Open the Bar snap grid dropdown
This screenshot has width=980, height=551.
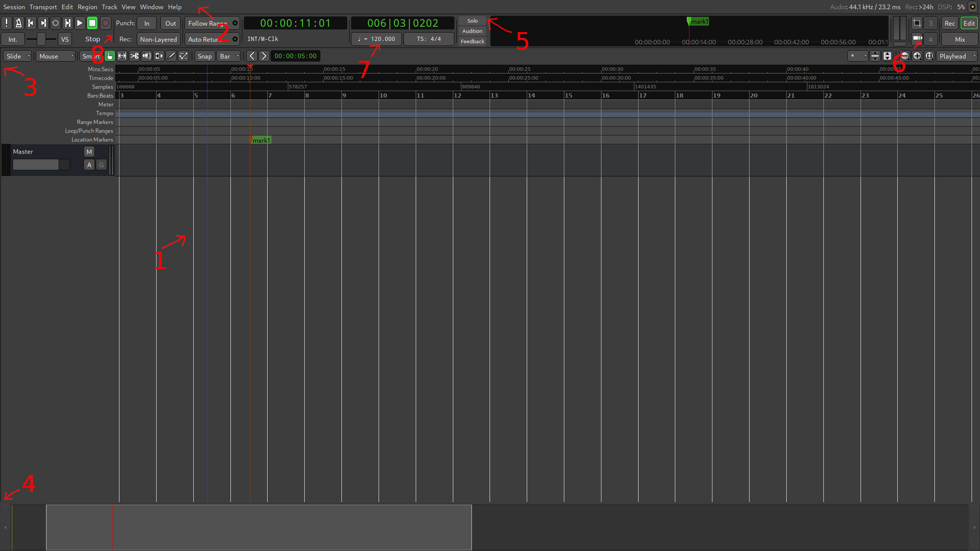pyautogui.click(x=229, y=56)
